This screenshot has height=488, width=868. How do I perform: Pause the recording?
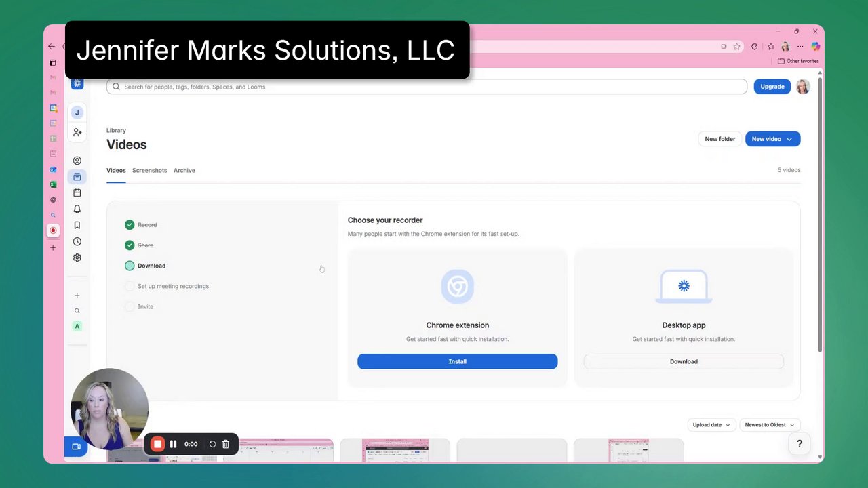[173, 444]
